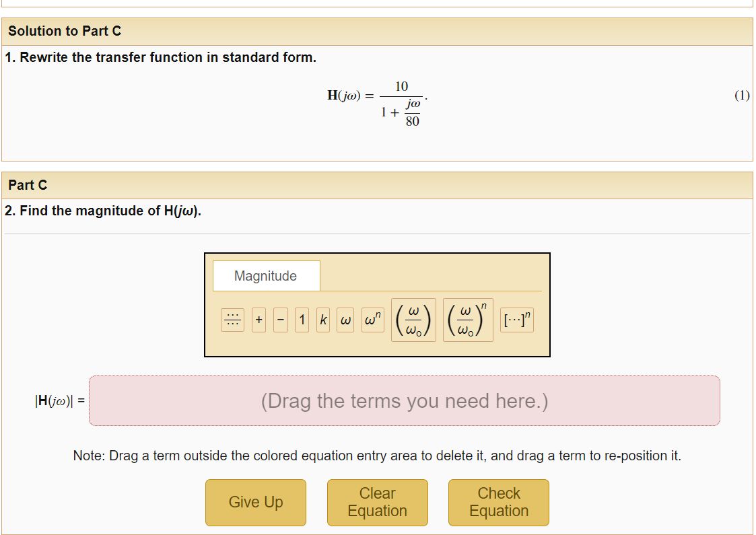Select the ω over ω₀ ratio term
The height and width of the screenshot is (535, 756).
point(413,320)
